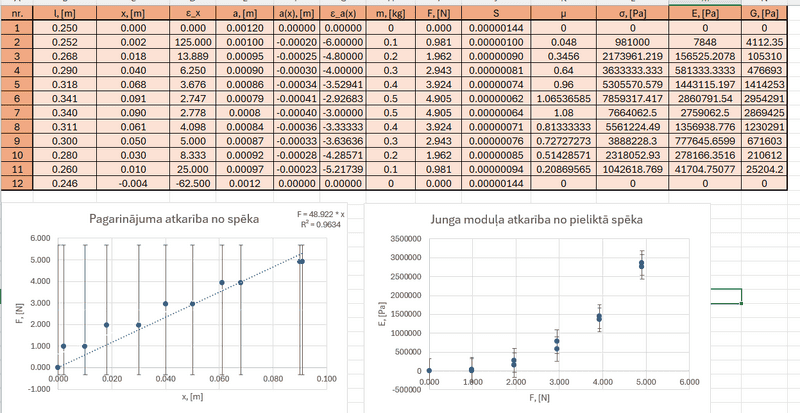This screenshot has width=800, height=413.
Task: Select cell with value 156525.2078
Action: [705, 57]
